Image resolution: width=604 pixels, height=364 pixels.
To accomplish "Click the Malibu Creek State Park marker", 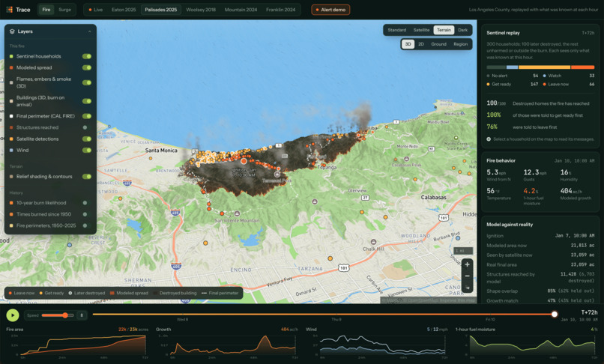I will pyautogui.click(x=456, y=138).
